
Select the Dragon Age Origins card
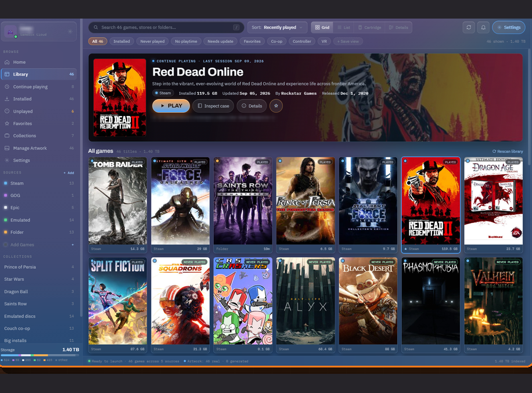pyautogui.click(x=493, y=205)
